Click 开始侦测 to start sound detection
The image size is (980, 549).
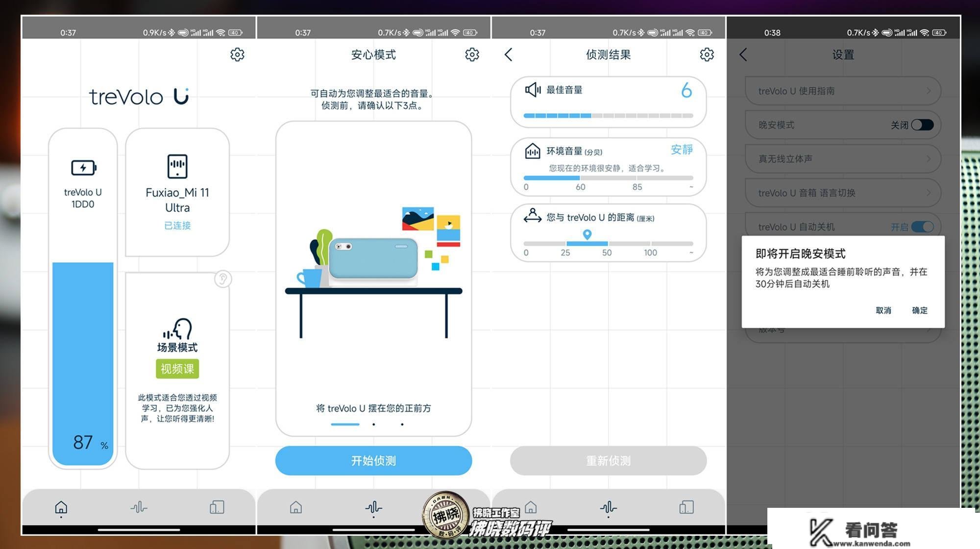click(x=372, y=461)
